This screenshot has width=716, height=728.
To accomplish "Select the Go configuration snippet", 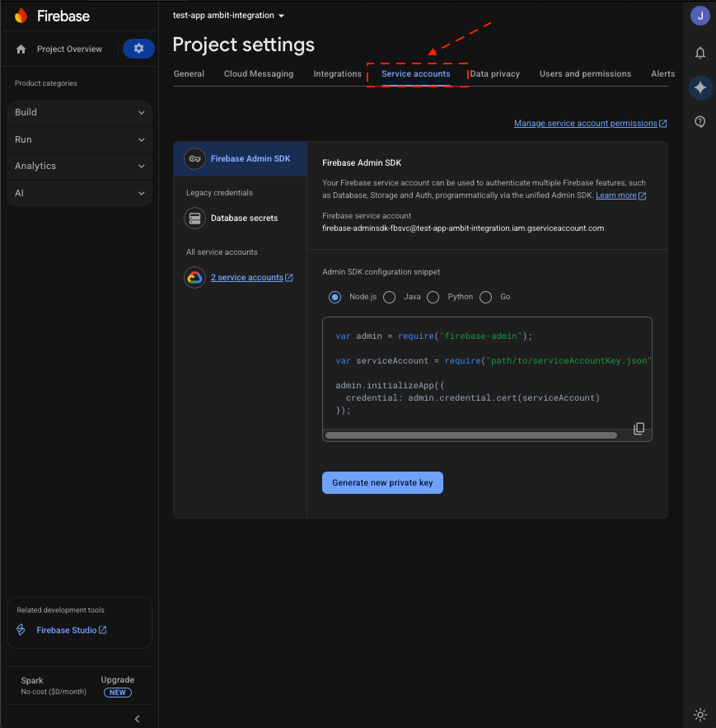I will pyautogui.click(x=485, y=297).
